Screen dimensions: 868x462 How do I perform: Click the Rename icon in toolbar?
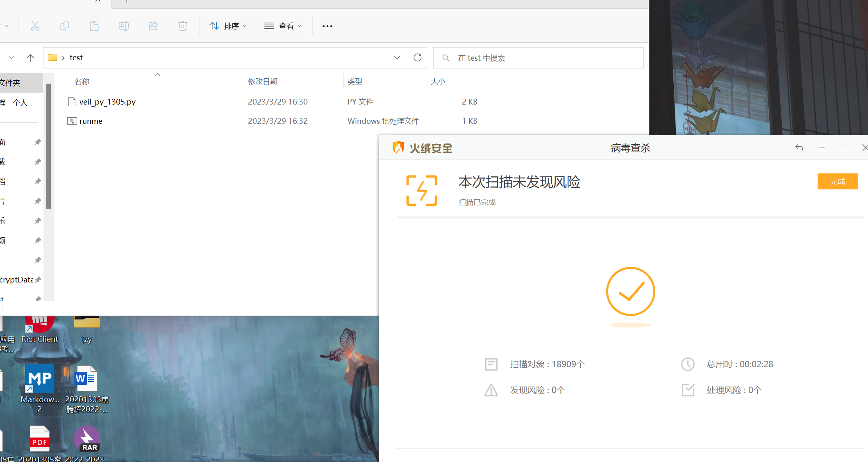click(124, 26)
